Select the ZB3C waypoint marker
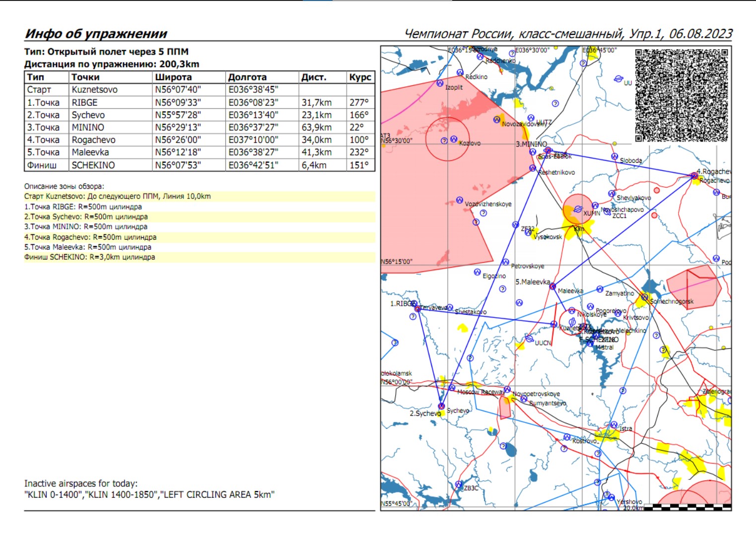This screenshot has height=535, width=756. click(x=459, y=484)
